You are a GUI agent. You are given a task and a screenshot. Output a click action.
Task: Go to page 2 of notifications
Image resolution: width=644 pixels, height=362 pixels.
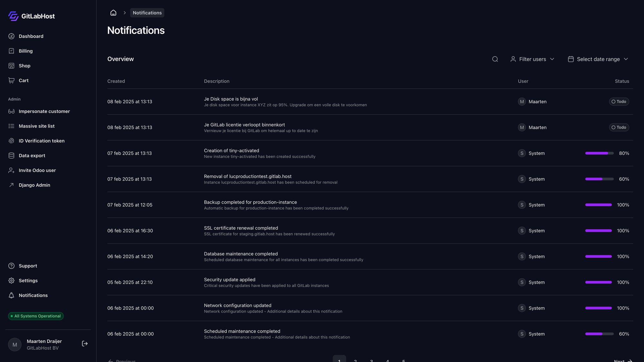[x=355, y=360]
